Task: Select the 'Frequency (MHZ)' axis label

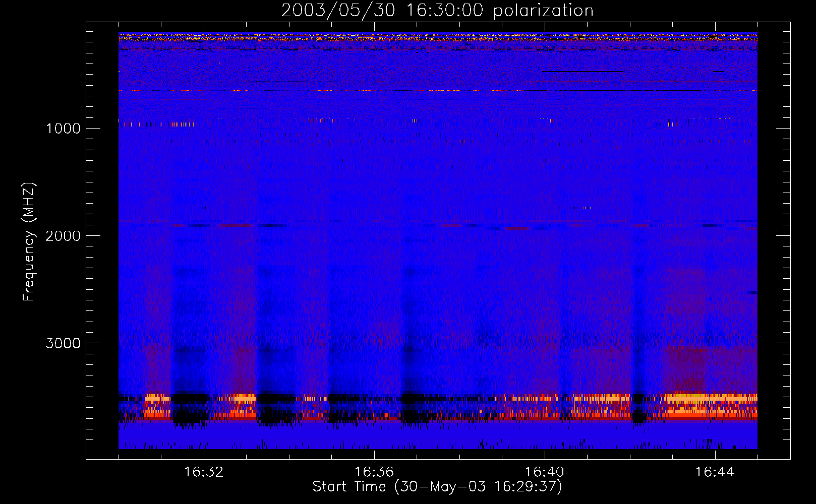Action: [x=29, y=242]
